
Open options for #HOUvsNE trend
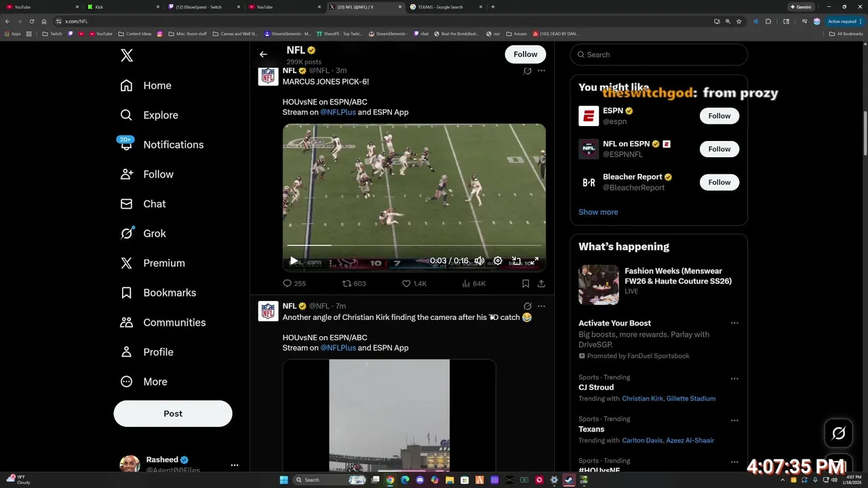734,462
